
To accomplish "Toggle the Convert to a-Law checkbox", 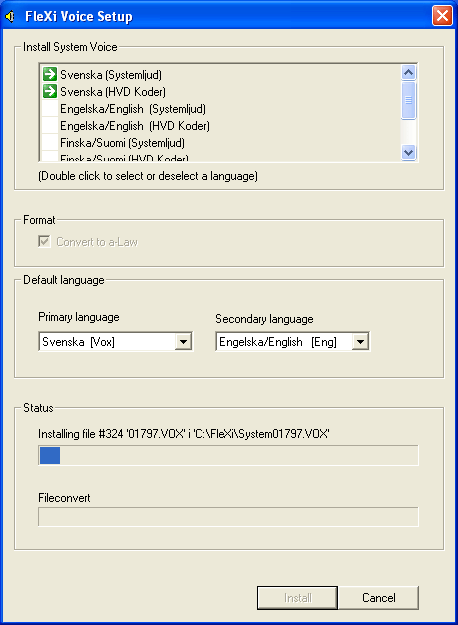I will (44, 241).
